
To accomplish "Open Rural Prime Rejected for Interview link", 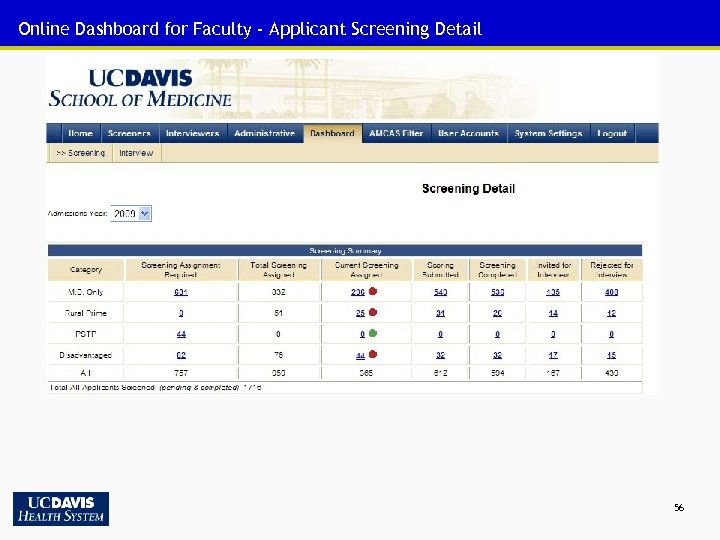I will 612,313.
